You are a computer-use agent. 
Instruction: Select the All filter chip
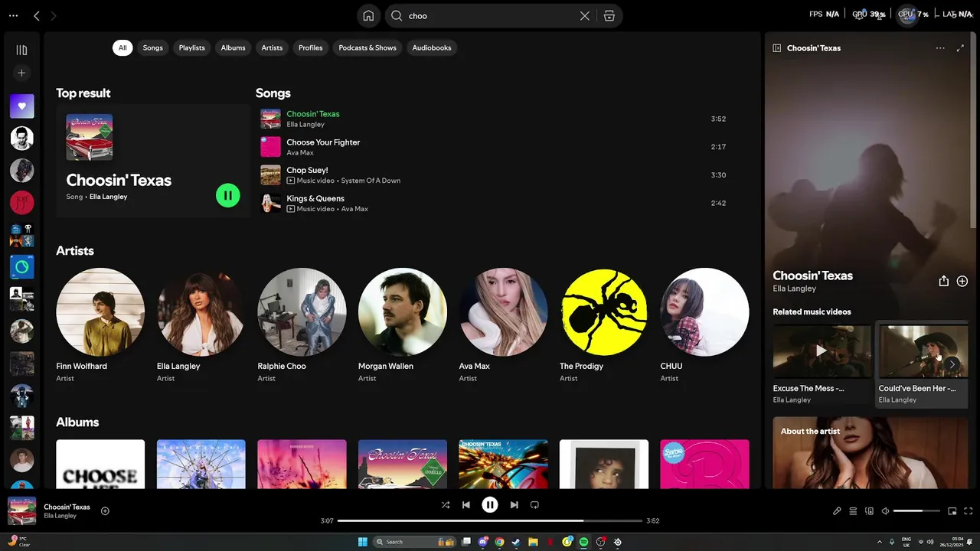coord(122,47)
